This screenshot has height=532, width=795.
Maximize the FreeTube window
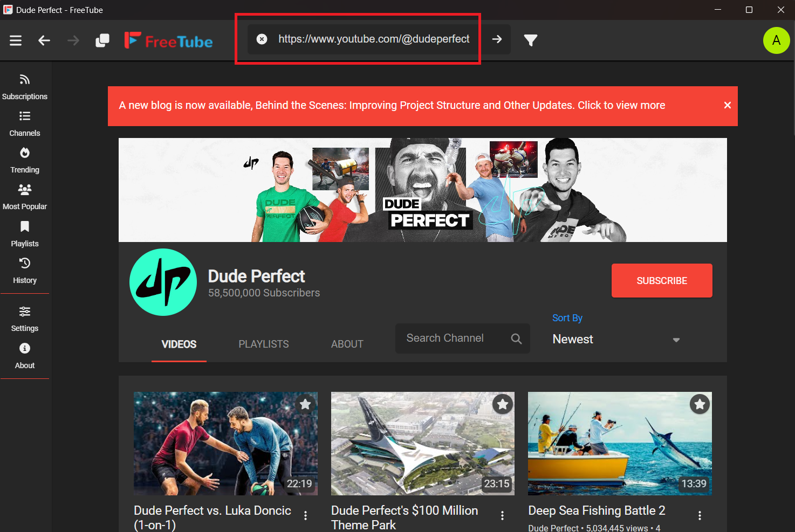[x=749, y=10]
